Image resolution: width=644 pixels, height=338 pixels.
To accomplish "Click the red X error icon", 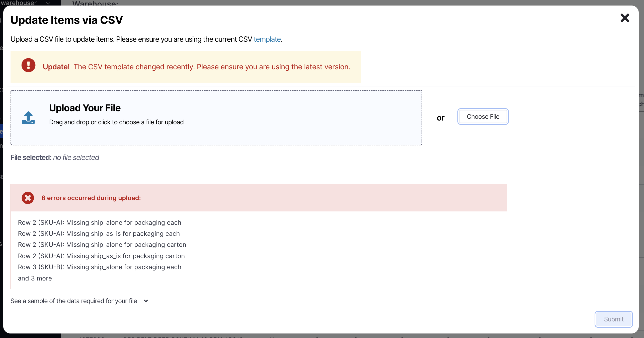I will point(28,198).
